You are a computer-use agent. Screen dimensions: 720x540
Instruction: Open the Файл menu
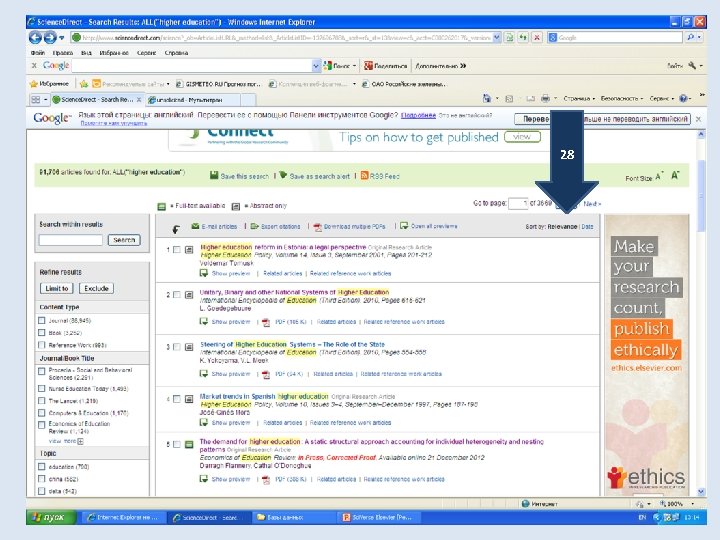coord(38,53)
